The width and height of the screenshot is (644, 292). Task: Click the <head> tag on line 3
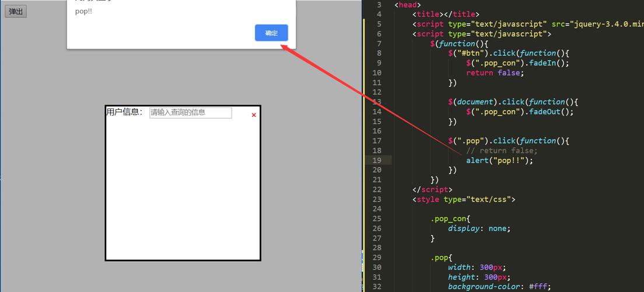pos(407,5)
